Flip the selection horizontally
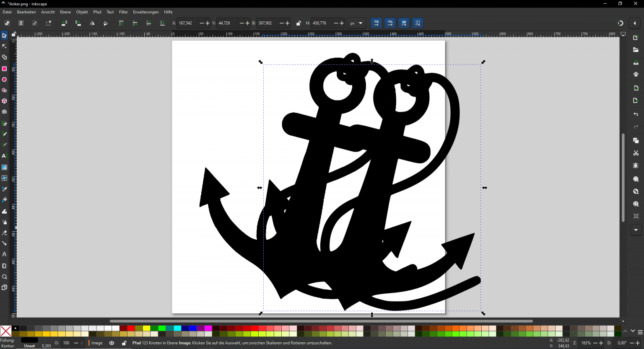644x349 pixels. point(92,23)
